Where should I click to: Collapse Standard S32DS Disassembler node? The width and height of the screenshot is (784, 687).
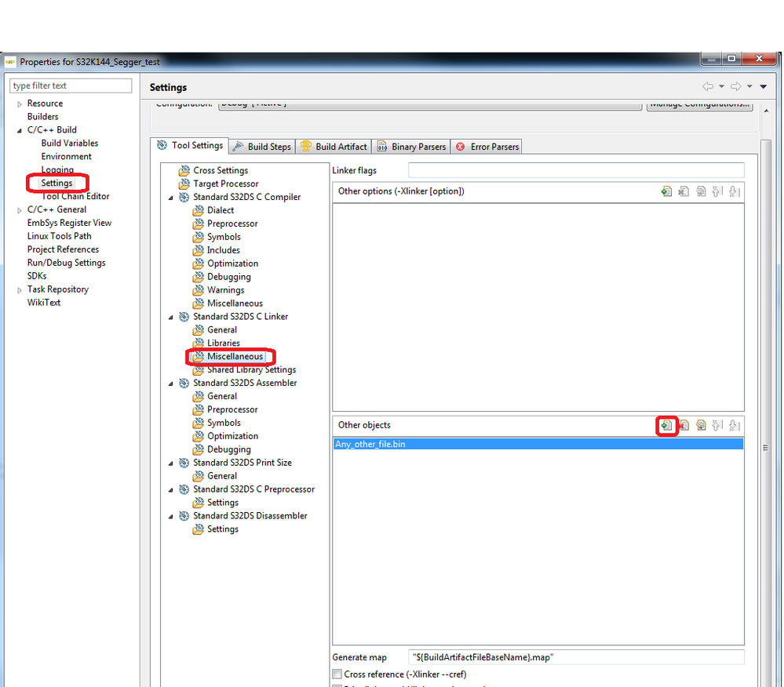click(x=170, y=516)
